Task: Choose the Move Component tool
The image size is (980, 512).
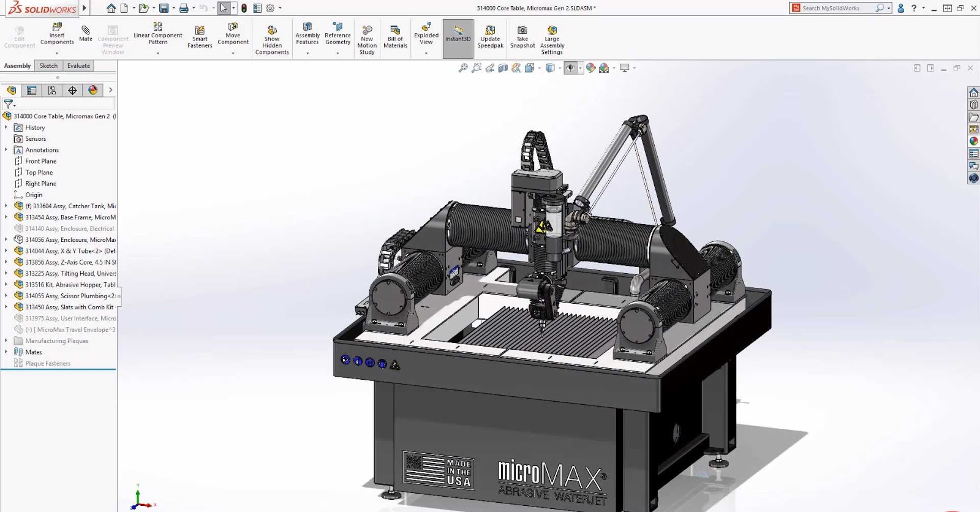Action: click(233, 34)
